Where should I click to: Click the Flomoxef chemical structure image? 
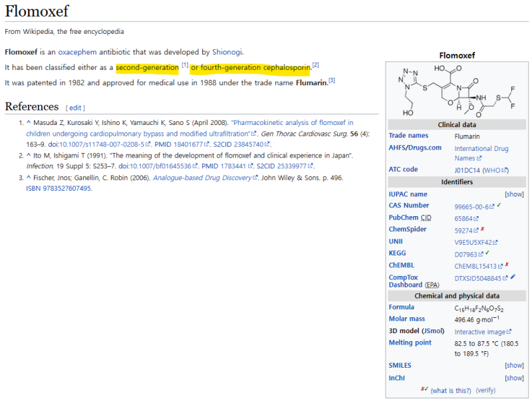point(457,91)
